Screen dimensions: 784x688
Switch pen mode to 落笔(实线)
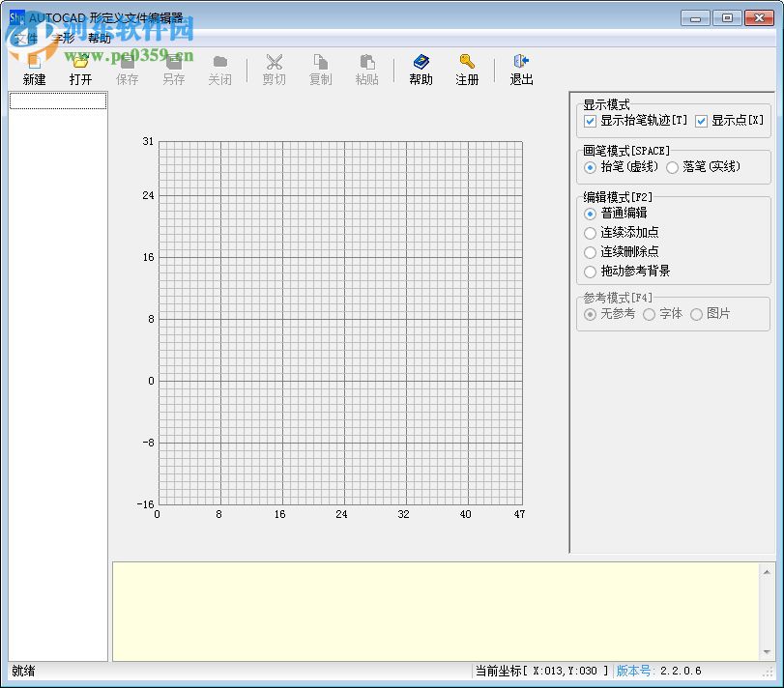coord(675,167)
